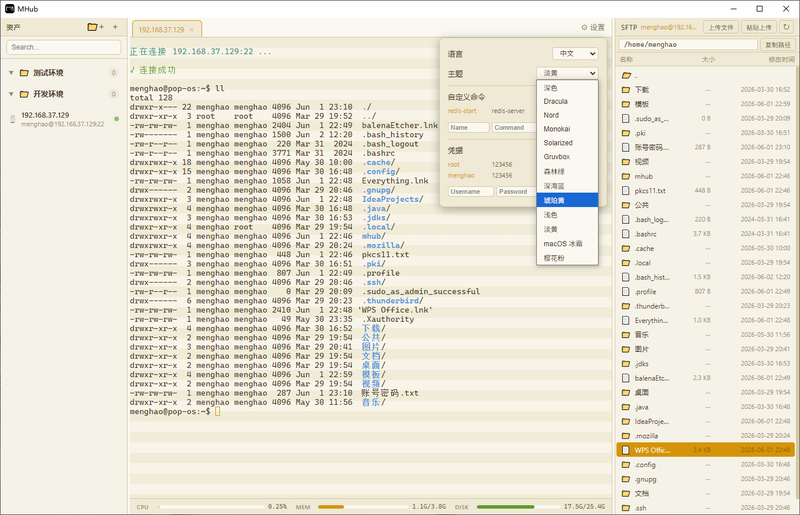Image resolution: width=800 pixels, height=515 pixels.
Task: Select 账号密码... file in SFTP list
Action: 706,147
